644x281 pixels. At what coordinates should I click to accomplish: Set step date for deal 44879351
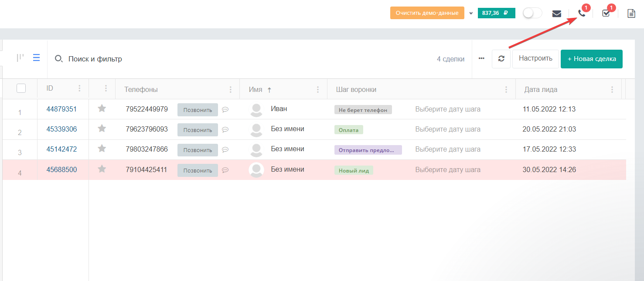pyautogui.click(x=448, y=109)
